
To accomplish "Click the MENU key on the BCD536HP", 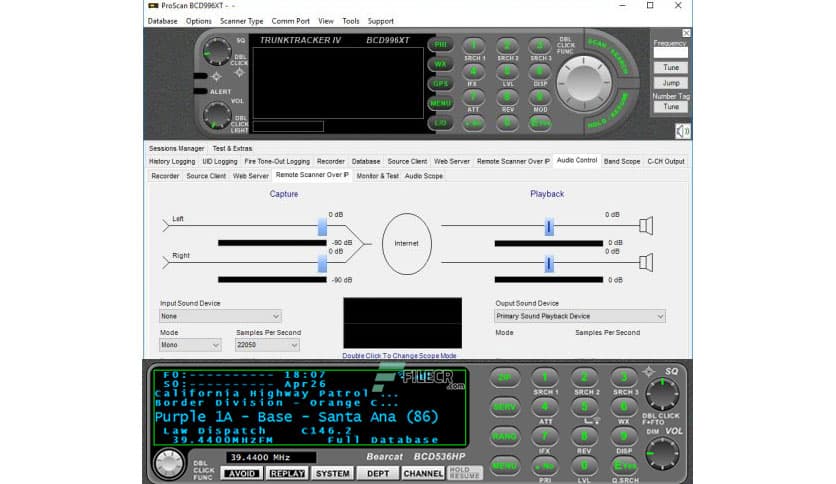I will 504,466.
